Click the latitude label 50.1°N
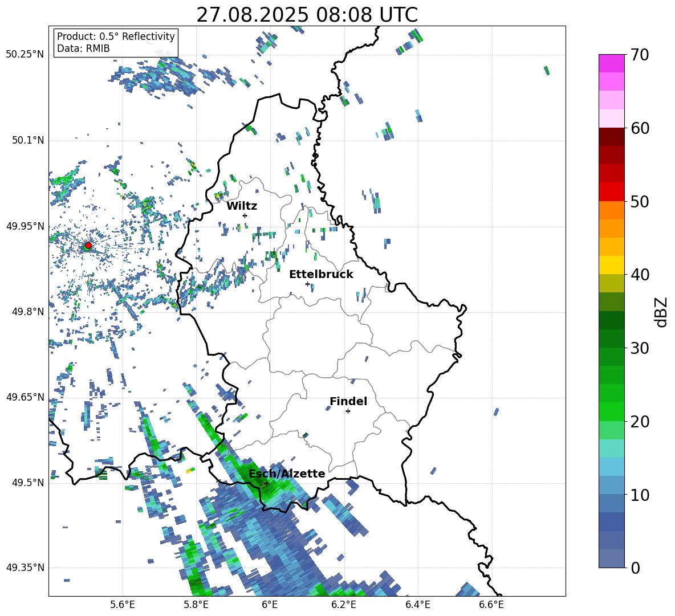675x616 pixels. tap(28, 140)
